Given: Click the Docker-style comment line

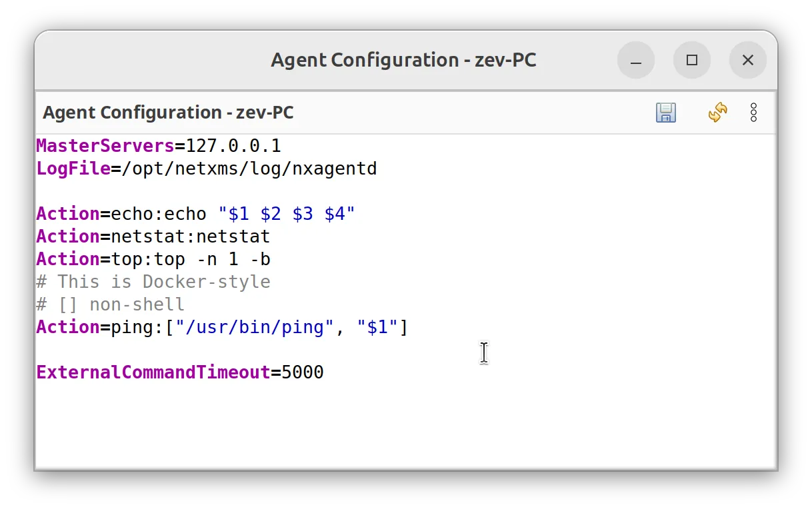Looking at the screenshot, I should coord(153,281).
